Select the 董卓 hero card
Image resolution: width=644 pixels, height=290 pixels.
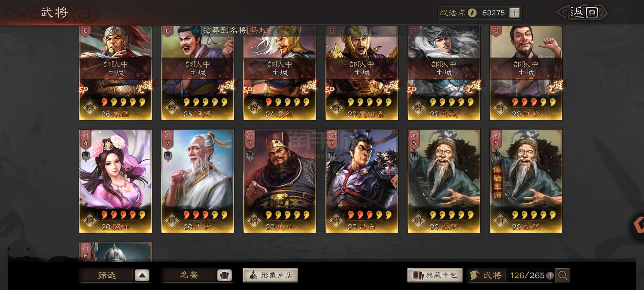[280, 181]
